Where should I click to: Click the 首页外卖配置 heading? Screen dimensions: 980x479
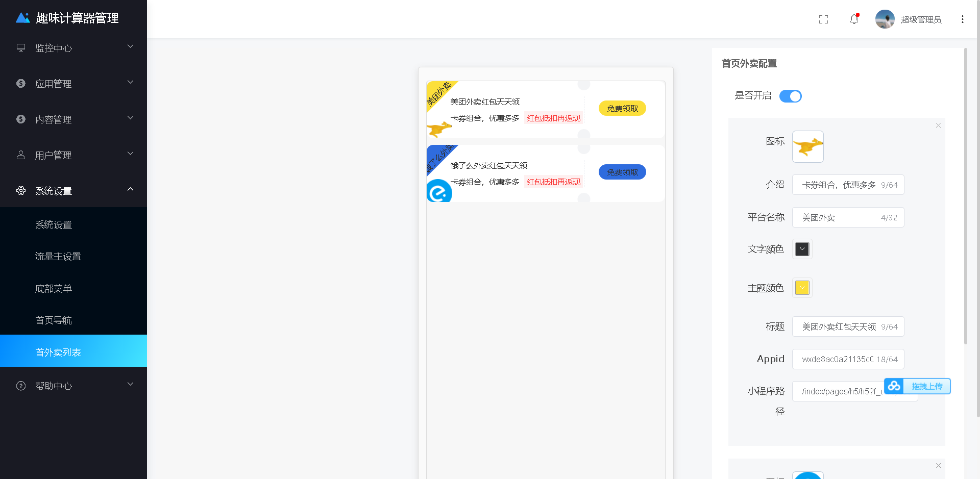pyautogui.click(x=749, y=63)
